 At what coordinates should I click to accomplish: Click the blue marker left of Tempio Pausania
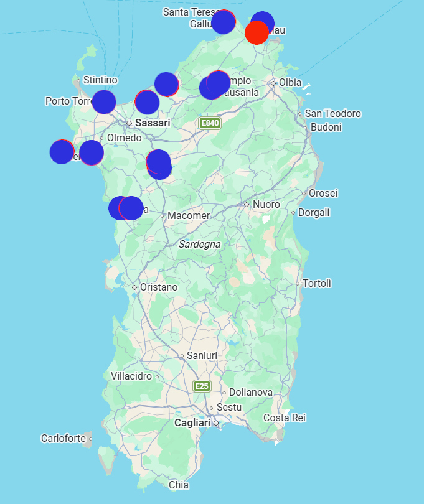(x=211, y=88)
